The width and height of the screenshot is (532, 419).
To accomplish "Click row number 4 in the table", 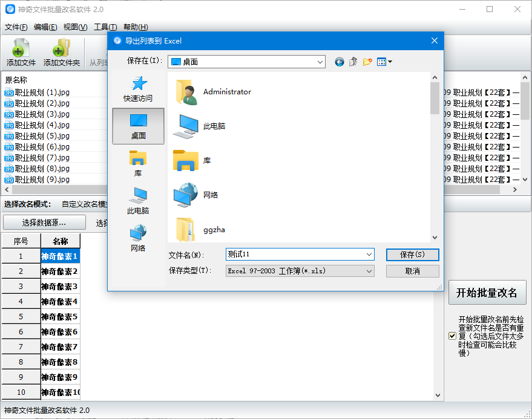I will (21, 301).
